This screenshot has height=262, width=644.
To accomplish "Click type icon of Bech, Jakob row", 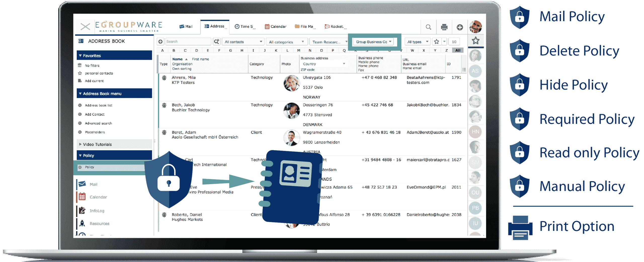I will pyautogui.click(x=164, y=105).
